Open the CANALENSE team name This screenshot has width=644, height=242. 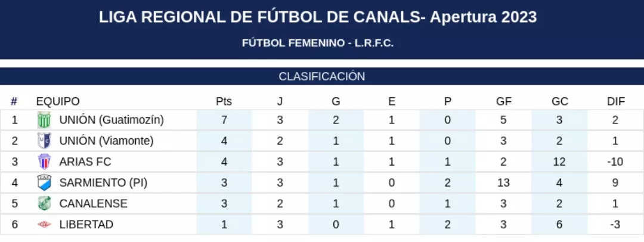(x=93, y=204)
